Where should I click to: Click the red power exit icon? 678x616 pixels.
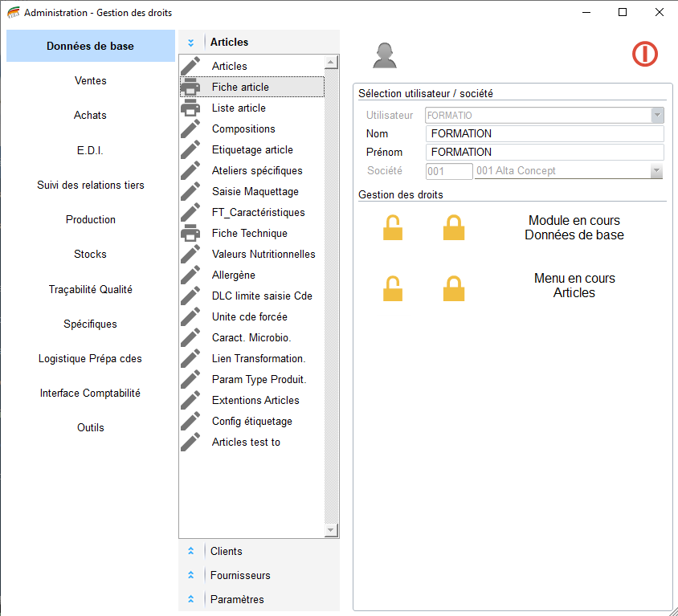644,54
